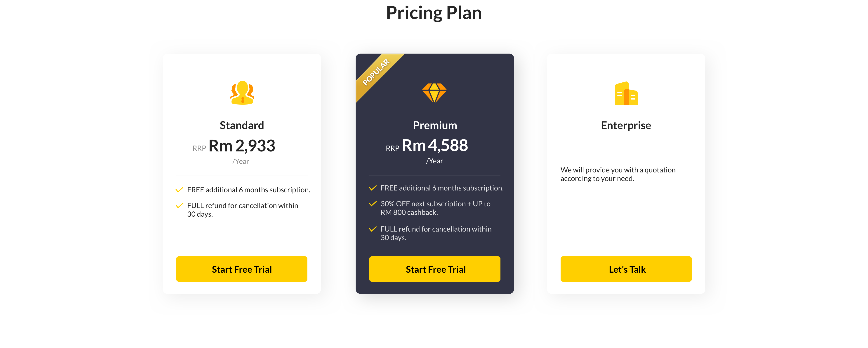Screen dimensions: 868x348
Task: Click the Premium plan diamond icon
Action: coord(434,93)
